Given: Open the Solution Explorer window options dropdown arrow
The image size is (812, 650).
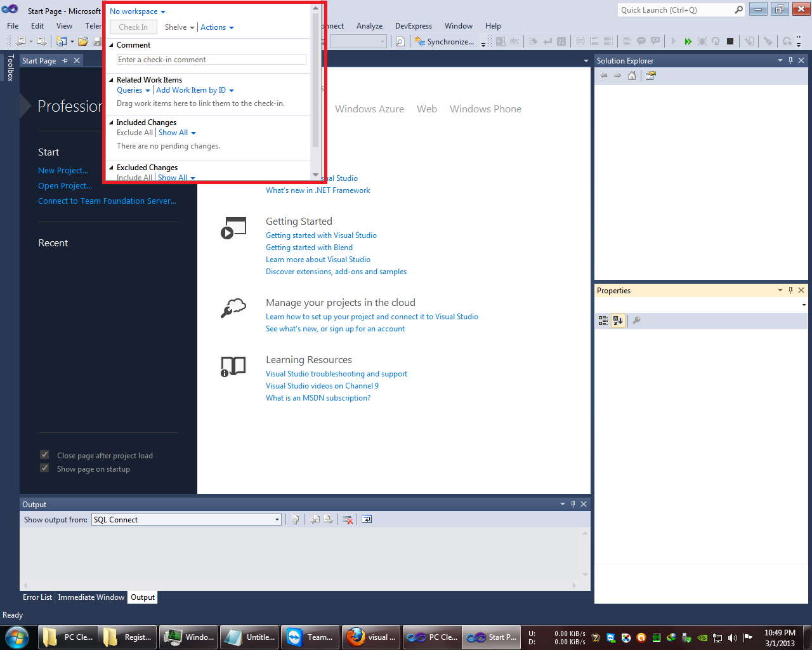Looking at the screenshot, I should [780, 60].
